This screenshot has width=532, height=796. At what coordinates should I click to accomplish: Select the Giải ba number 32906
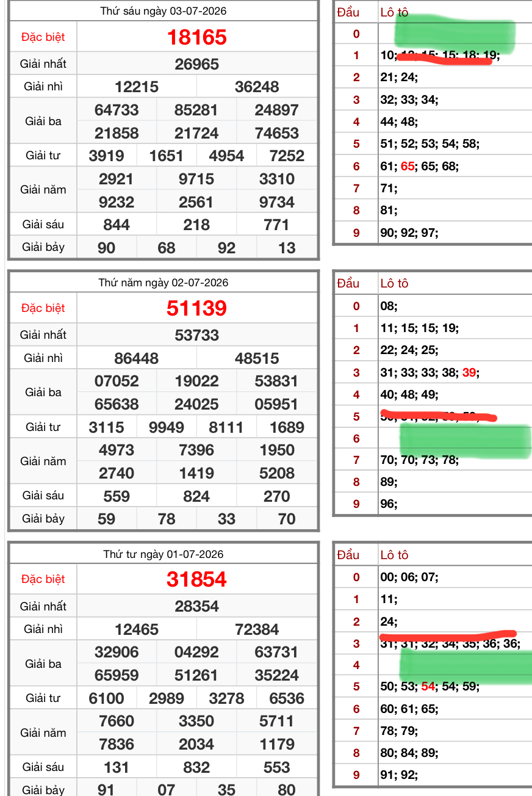(117, 652)
